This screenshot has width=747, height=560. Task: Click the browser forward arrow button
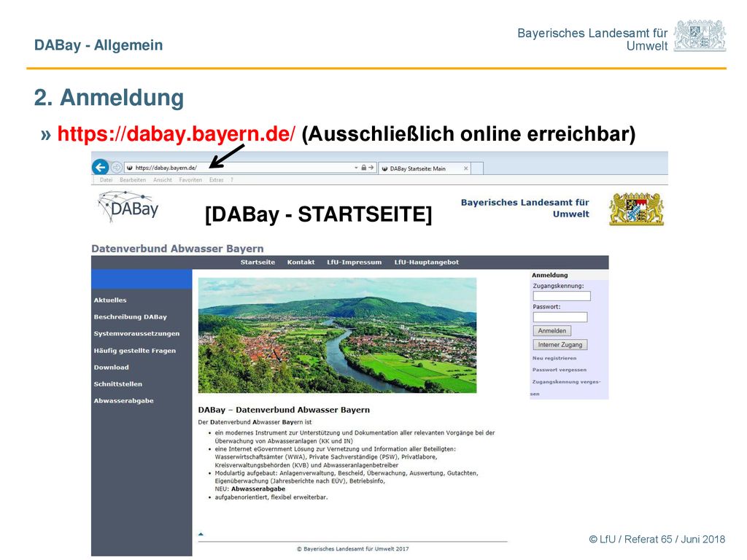click(x=116, y=168)
